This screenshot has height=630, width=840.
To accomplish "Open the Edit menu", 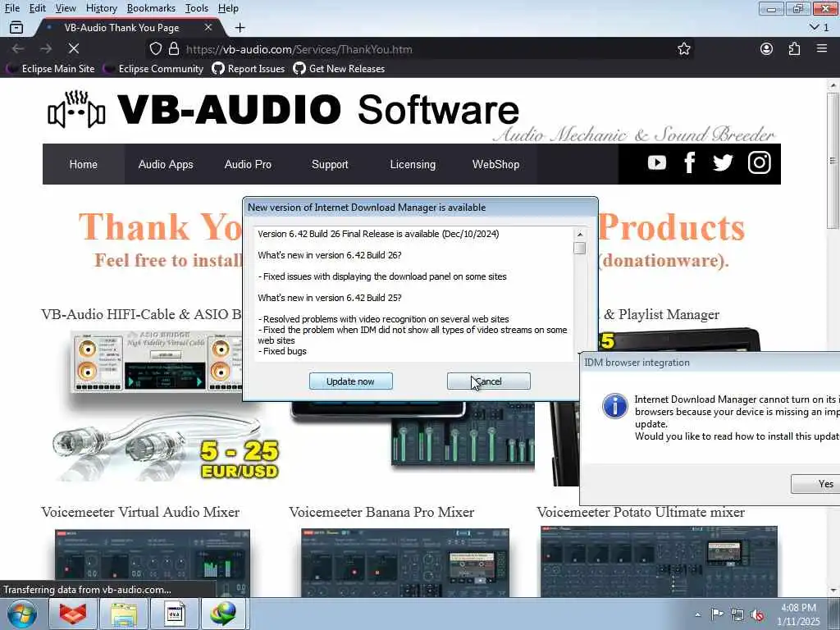I will tap(37, 8).
